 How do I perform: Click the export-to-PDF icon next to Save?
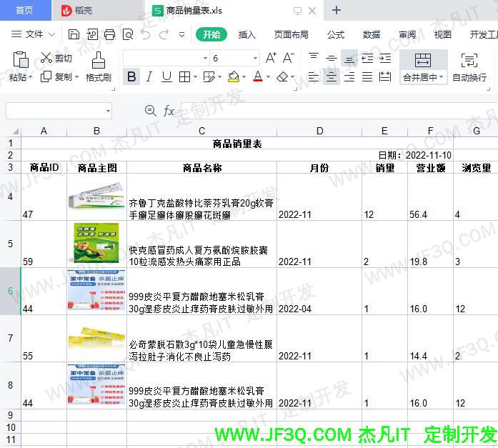tap(92, 34)
